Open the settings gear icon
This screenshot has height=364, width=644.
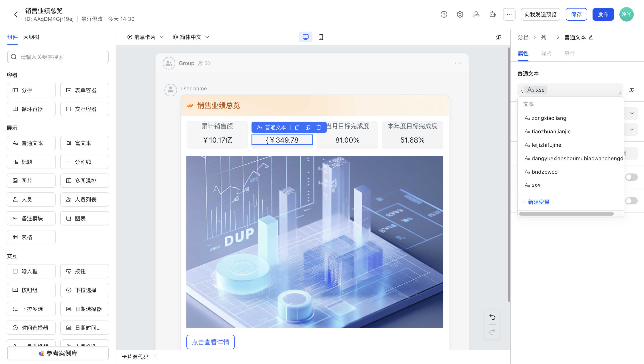pos(460,15)
